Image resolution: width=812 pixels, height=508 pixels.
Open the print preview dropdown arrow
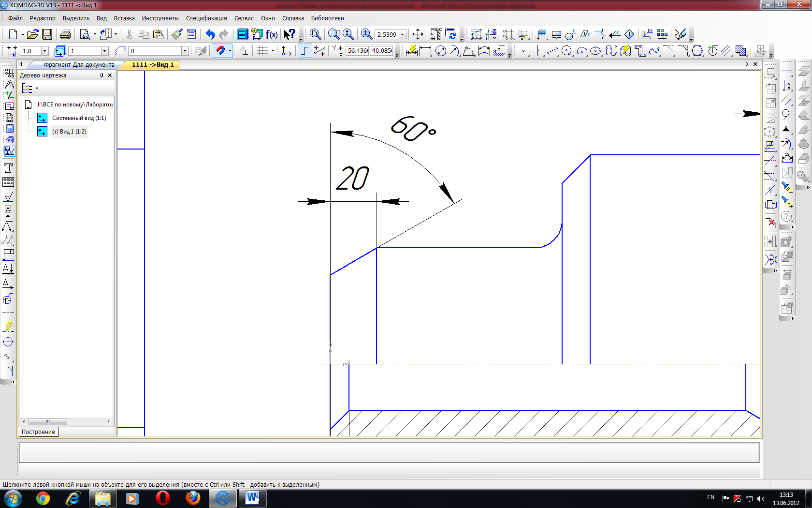pos(95,34)
